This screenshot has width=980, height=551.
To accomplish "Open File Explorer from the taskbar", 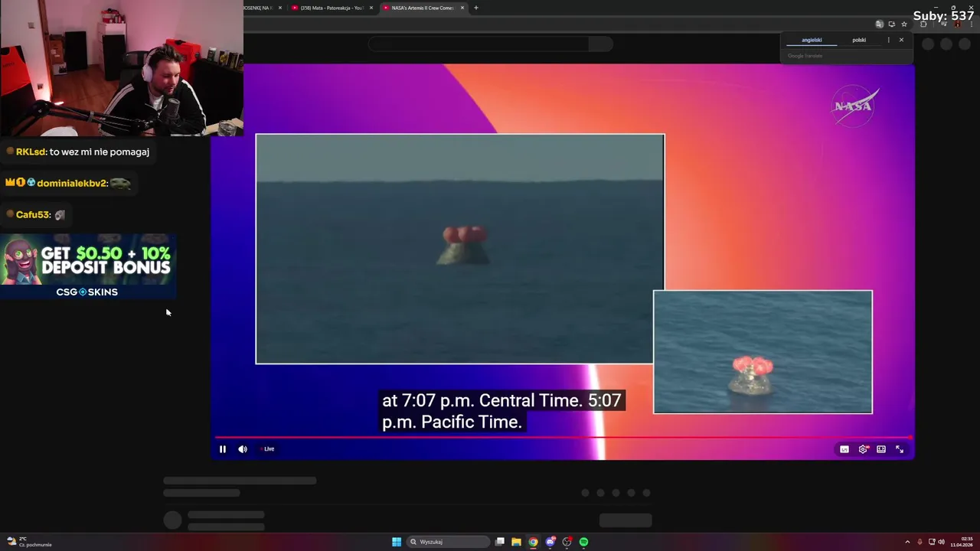I will point(516,542).
